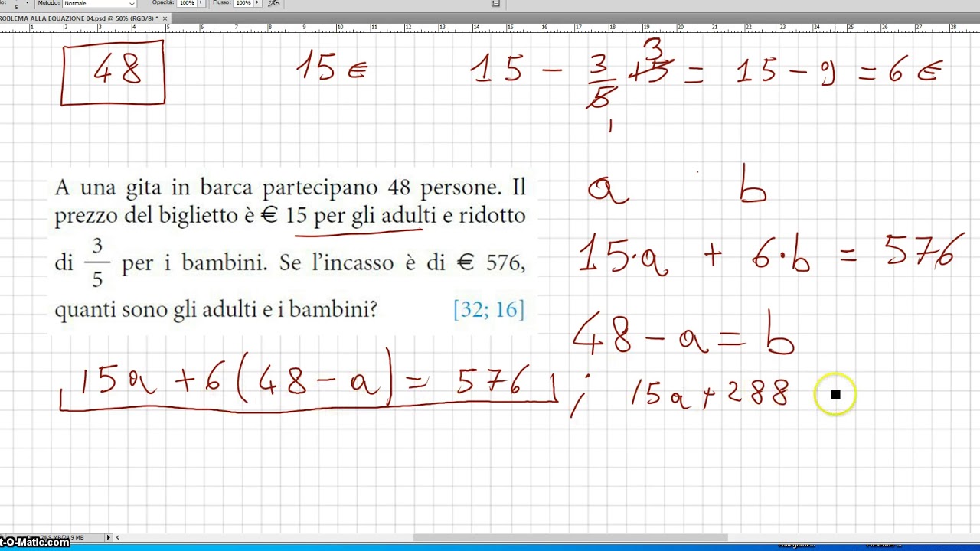This screenshot has width=980, height=551.
Task: Click the left scroll arrow of horizontal scrollbar
Action: [x=117, y=537]
